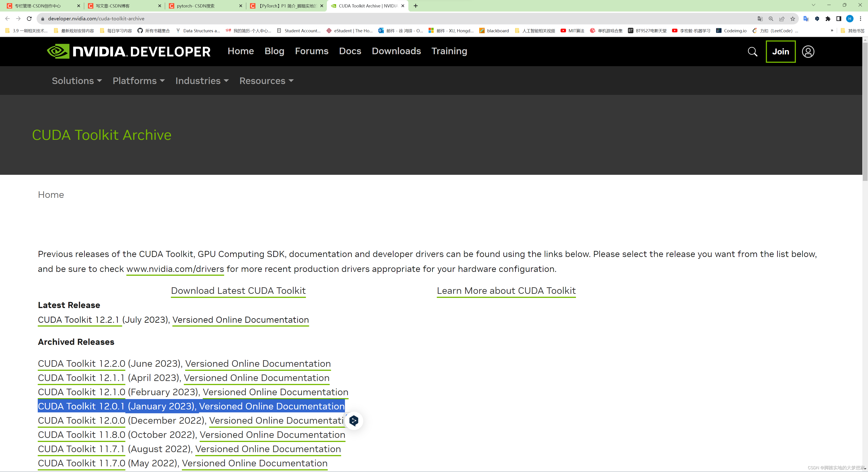Open the Google Translate extension icon
Screen dimensions: 868x472
(806, 19)
